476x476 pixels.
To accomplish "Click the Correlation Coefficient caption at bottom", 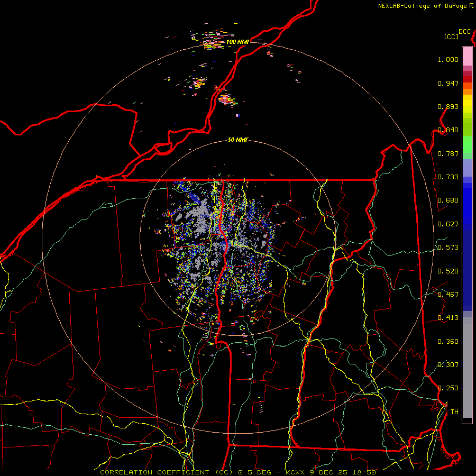I will point(237,472).
